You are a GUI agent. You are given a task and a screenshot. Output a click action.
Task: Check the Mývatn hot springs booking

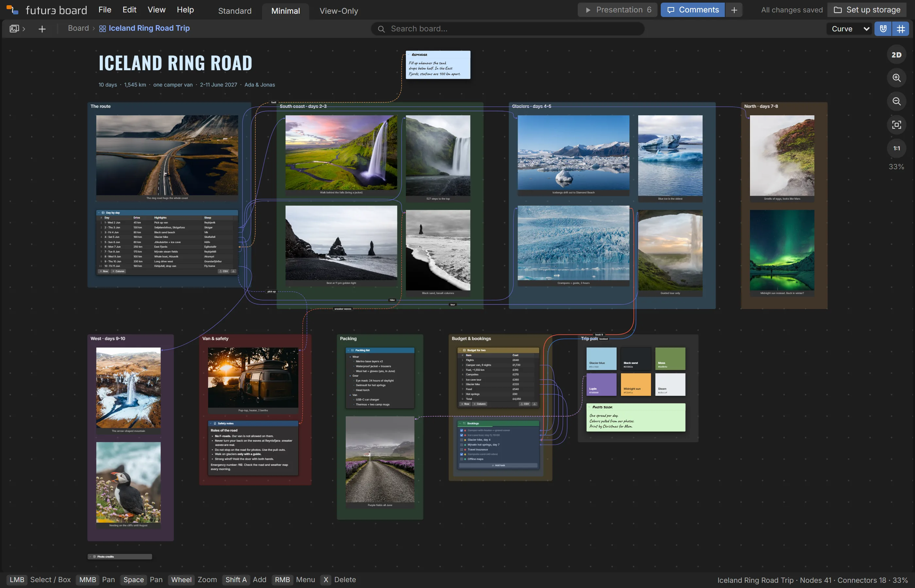click(461, 445)
